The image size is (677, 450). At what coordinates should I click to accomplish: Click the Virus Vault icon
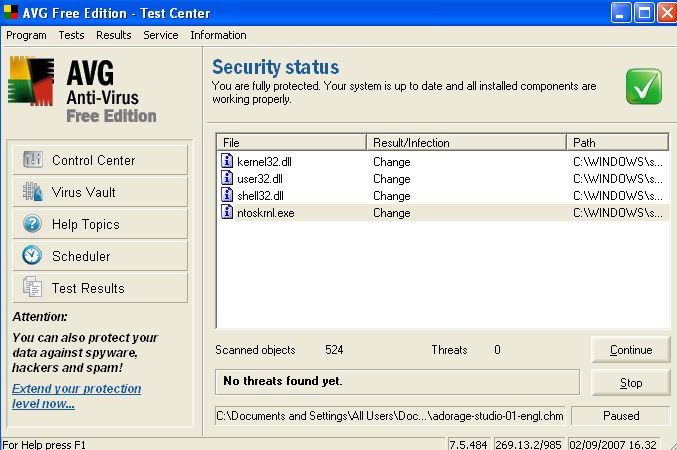pyautogui.click(x=32, y=192)
